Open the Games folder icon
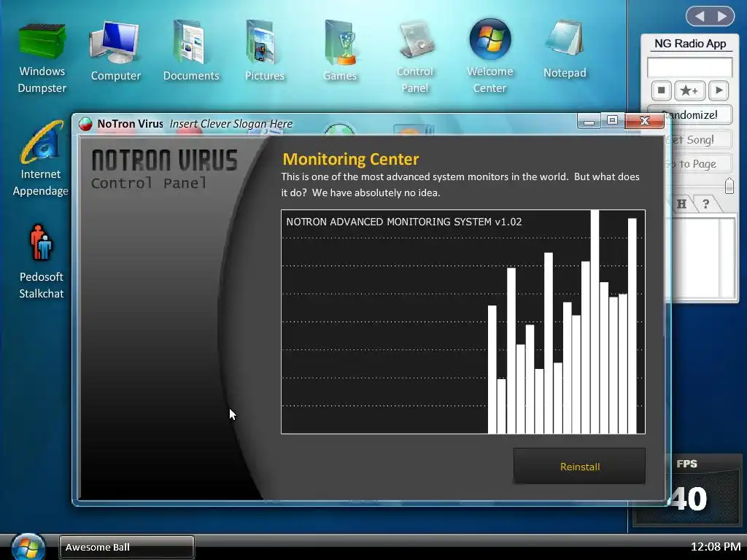 (x=340, y=52)
